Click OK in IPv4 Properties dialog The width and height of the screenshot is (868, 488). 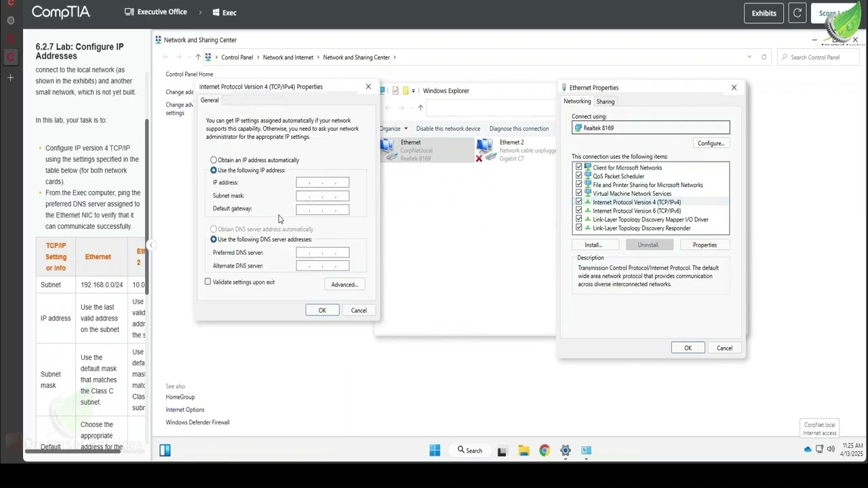click(x=322, y=310)
